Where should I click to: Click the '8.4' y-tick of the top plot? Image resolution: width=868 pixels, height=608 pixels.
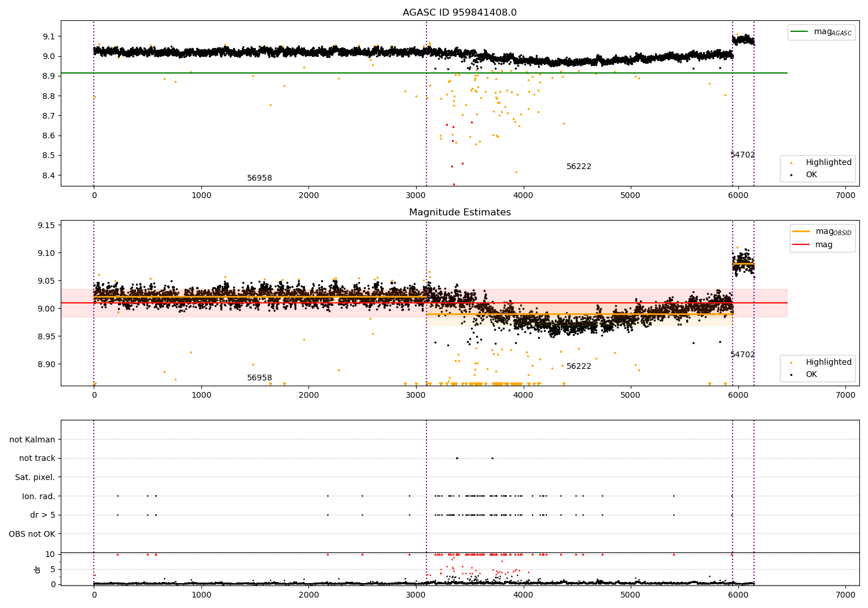tap(49, 175)
